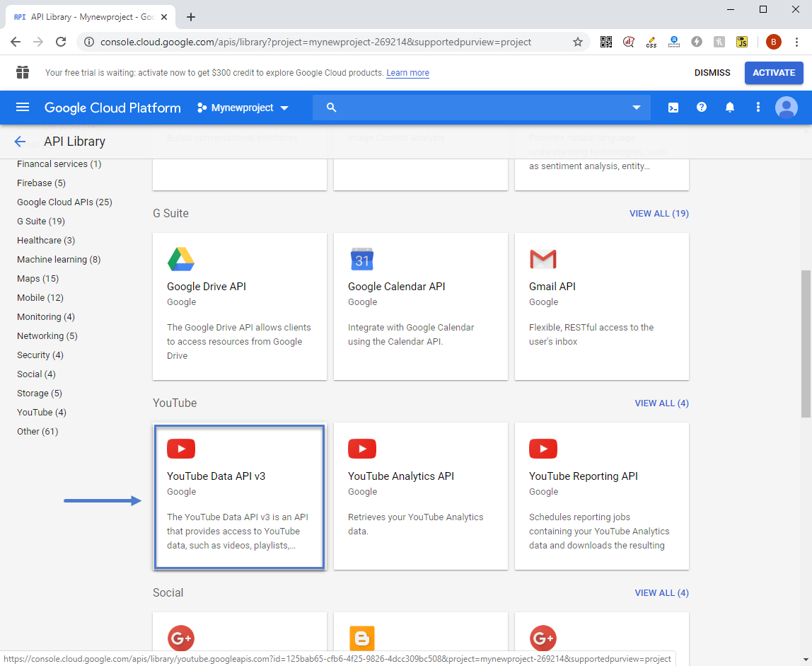This screenshot has height=666, width=812.
Task: Activate Cloud Shell icon
Action: [673, 108]
